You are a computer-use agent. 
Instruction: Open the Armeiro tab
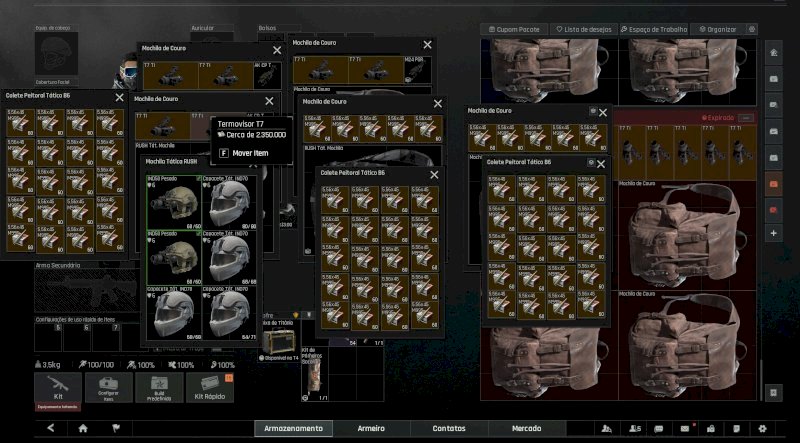371,428
